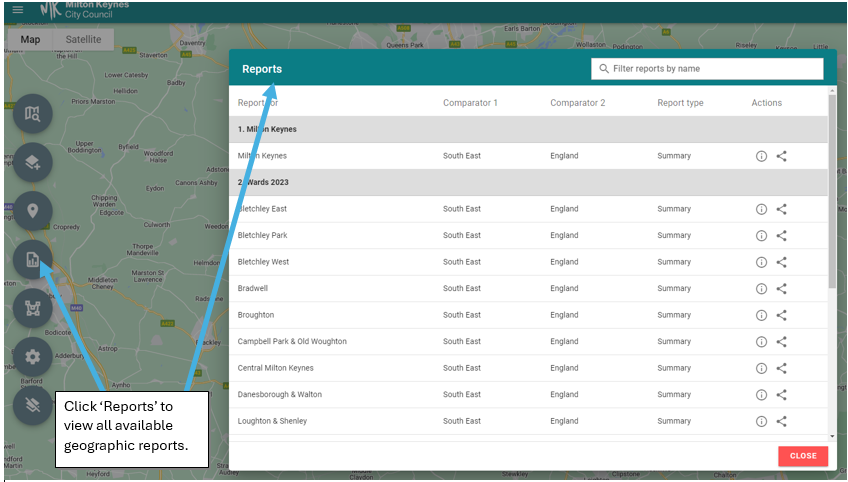Open the Bletchley Park report

262,236
